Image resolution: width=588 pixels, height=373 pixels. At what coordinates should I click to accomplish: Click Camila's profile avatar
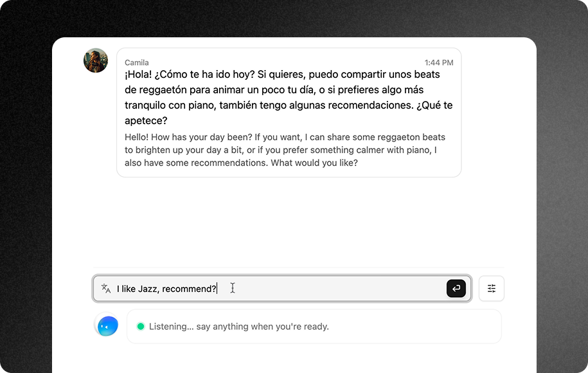coord(95,60)
